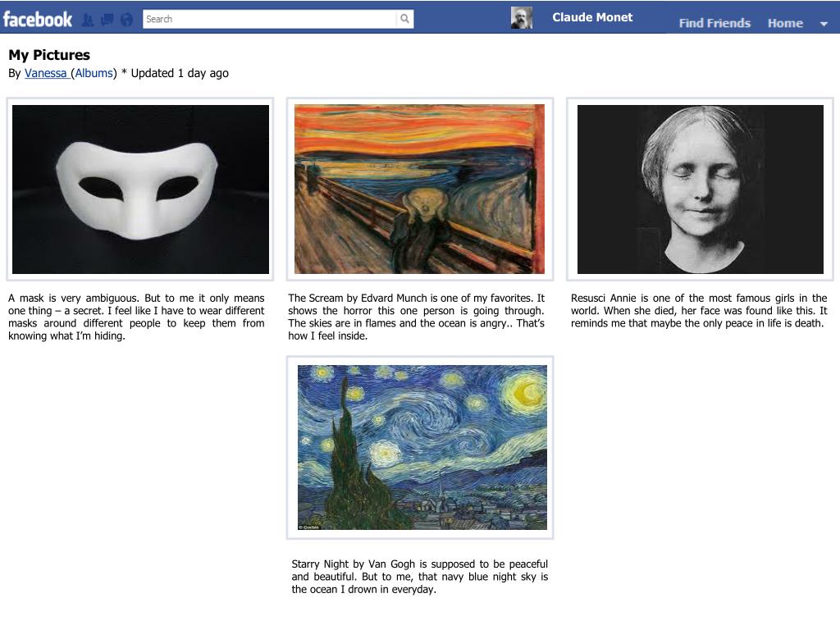
Task: Open the messages icon in header
Action: click(107, 21)
